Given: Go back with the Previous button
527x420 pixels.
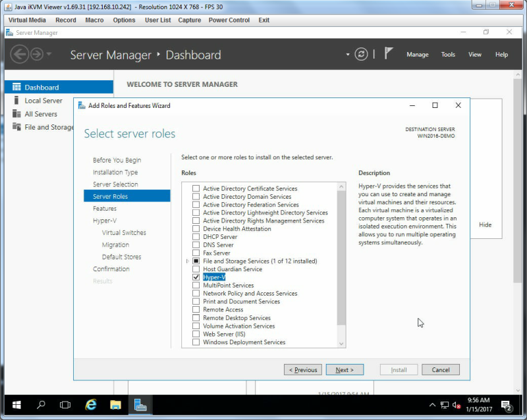Looking at the screenshot, I should (303, 369).
